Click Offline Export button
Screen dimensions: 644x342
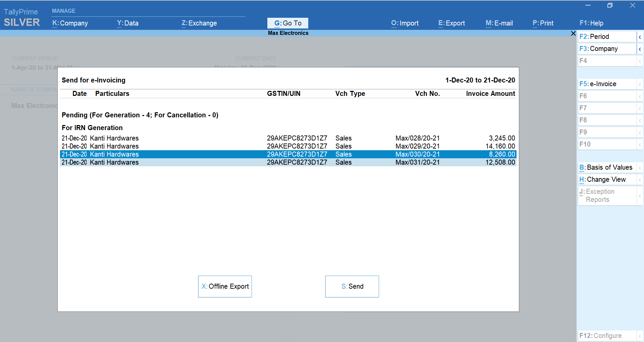(x=225, y=286)
